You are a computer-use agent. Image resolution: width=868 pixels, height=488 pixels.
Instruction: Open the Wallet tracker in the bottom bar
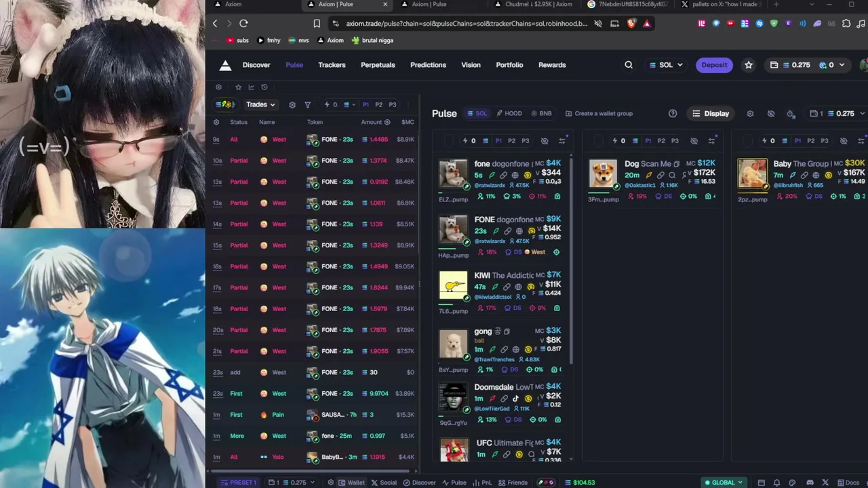[351, 483]
